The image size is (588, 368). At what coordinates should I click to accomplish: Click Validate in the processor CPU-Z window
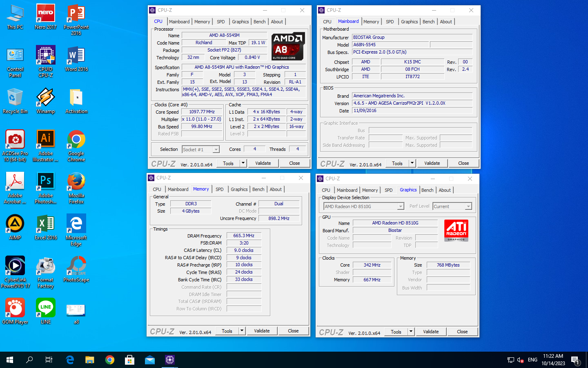[263, 163]
